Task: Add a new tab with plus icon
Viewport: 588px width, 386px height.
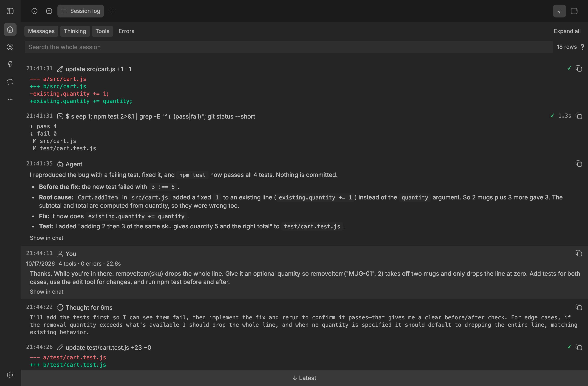Action: (x=112, y=11)
